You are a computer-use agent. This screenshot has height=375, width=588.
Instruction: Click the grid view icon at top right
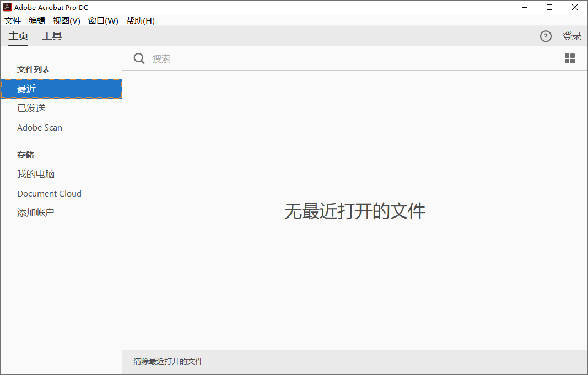570,58
